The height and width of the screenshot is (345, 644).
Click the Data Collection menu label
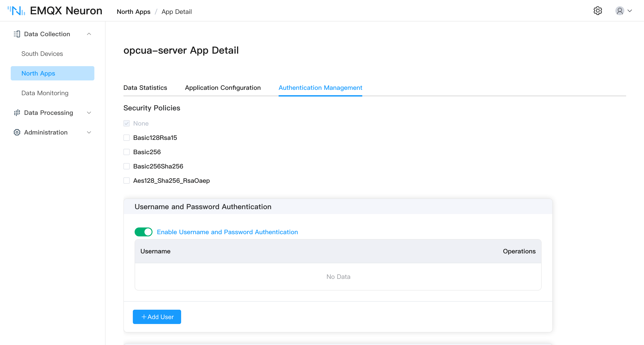47,34
